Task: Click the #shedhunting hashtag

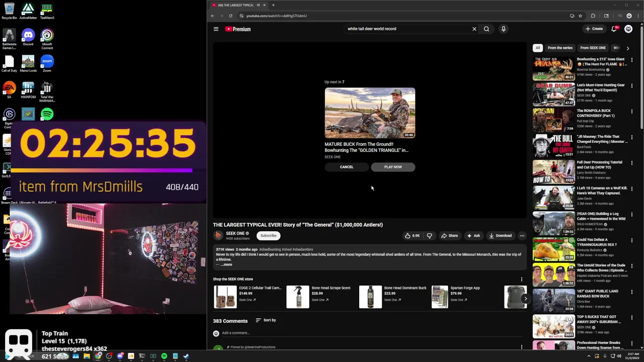Action: point(270,249)
